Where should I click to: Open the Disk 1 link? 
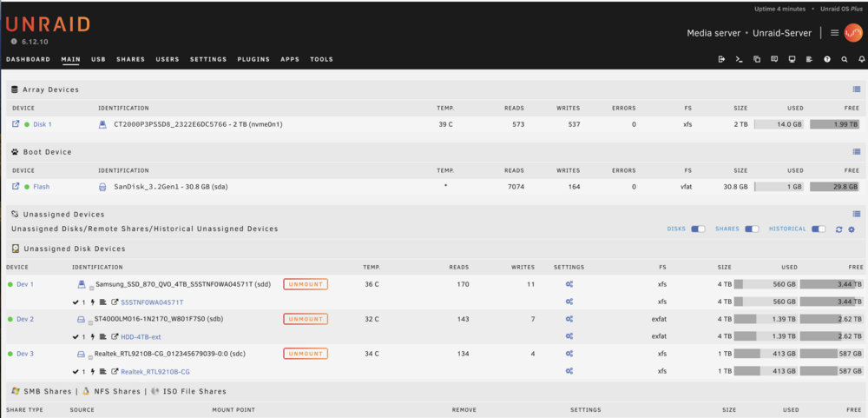click(x=43, y=125)
